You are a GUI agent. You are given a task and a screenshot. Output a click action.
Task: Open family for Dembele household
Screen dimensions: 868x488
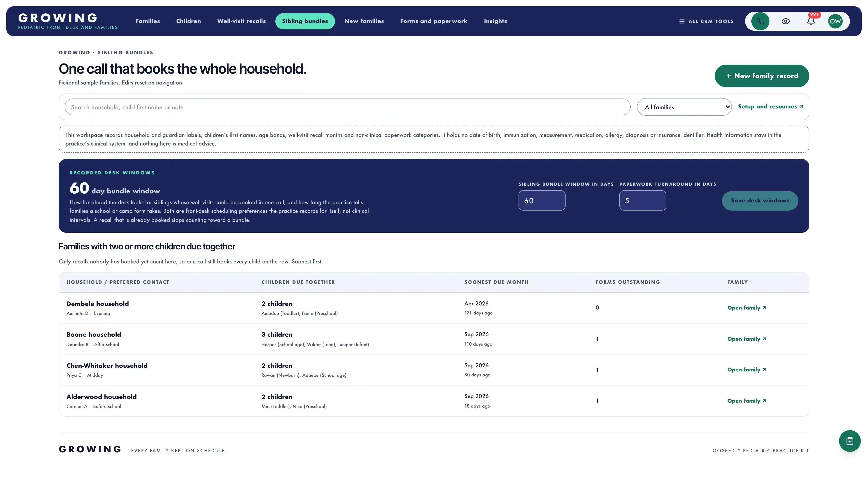click(746, 308)
